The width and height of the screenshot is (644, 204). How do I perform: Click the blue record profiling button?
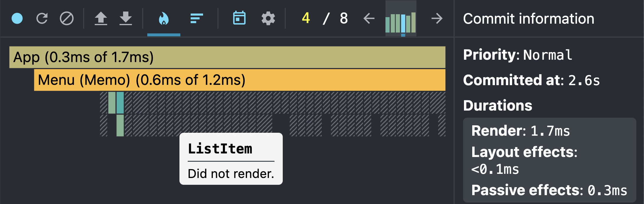pyautogui.click(x=17, y=18)
